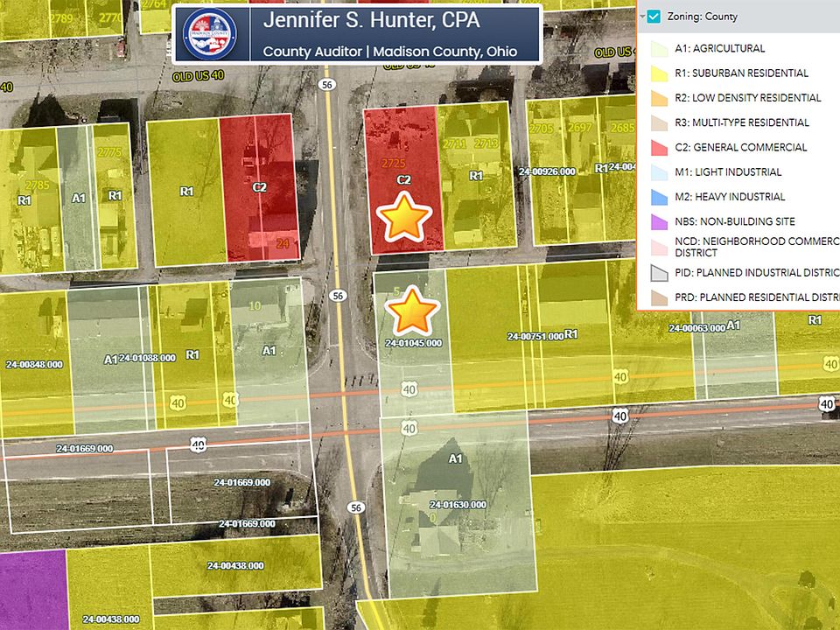Click the upper orange star marker
The width and height of the screenshot is (840, 630).
click(x=402, y=220)
